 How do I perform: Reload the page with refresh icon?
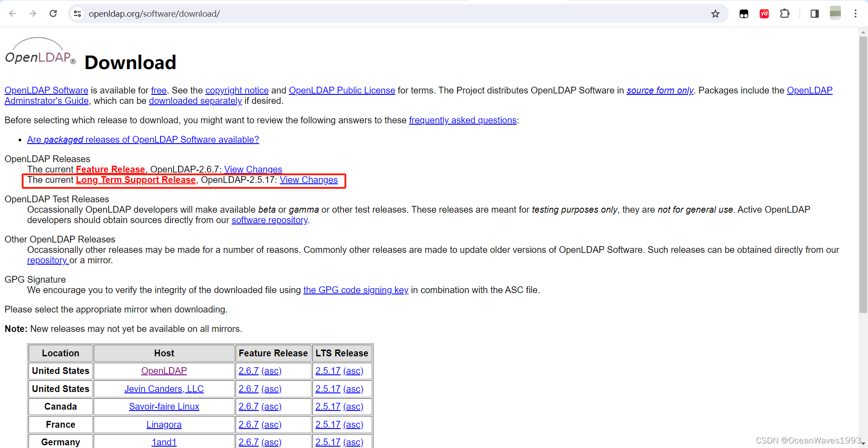pos(53,14)
